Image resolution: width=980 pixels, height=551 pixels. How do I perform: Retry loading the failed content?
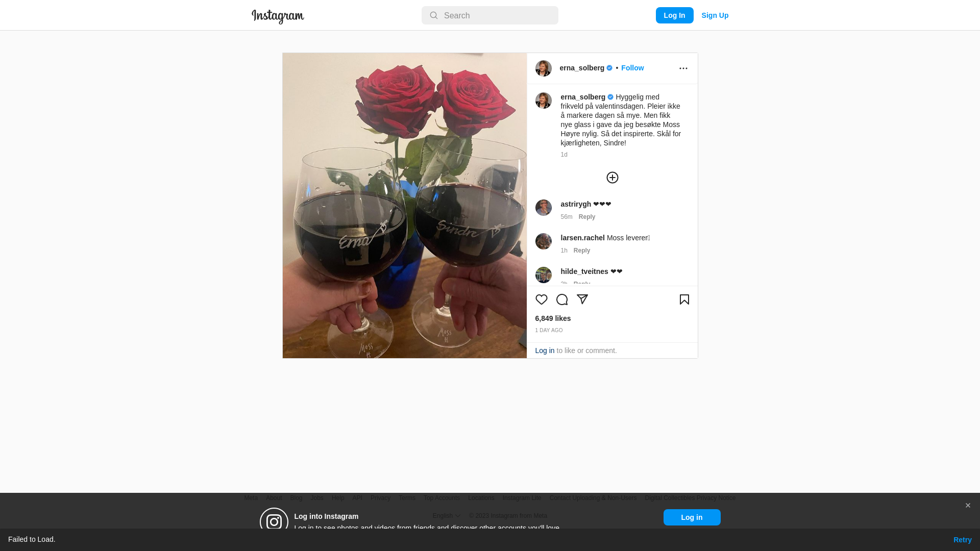click(x=963, y=540)
